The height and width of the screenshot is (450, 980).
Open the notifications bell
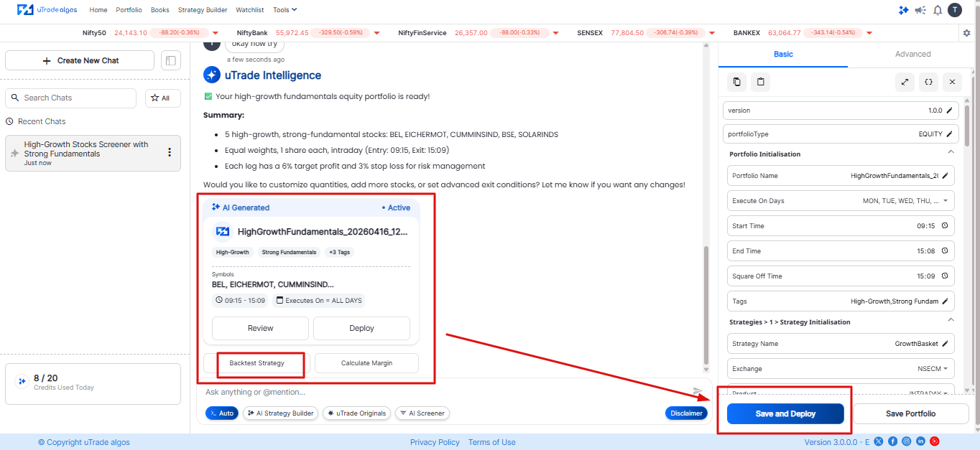(x=938, y=10)
